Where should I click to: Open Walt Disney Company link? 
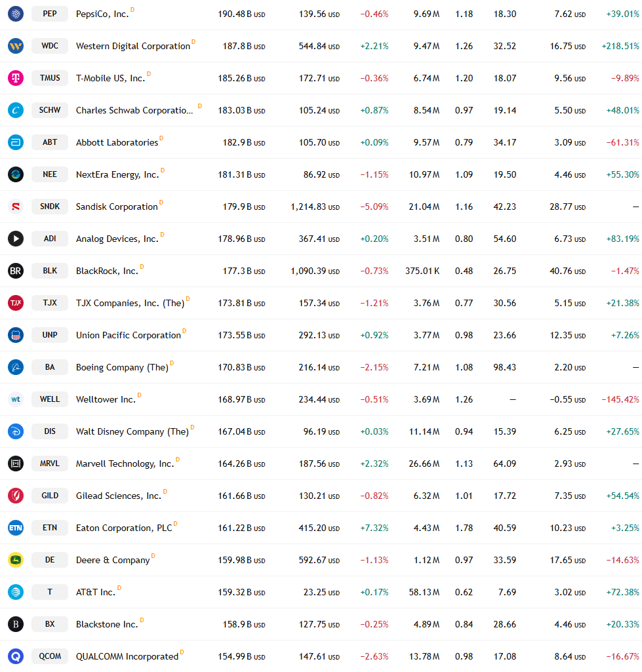click(x=132, y=432)
